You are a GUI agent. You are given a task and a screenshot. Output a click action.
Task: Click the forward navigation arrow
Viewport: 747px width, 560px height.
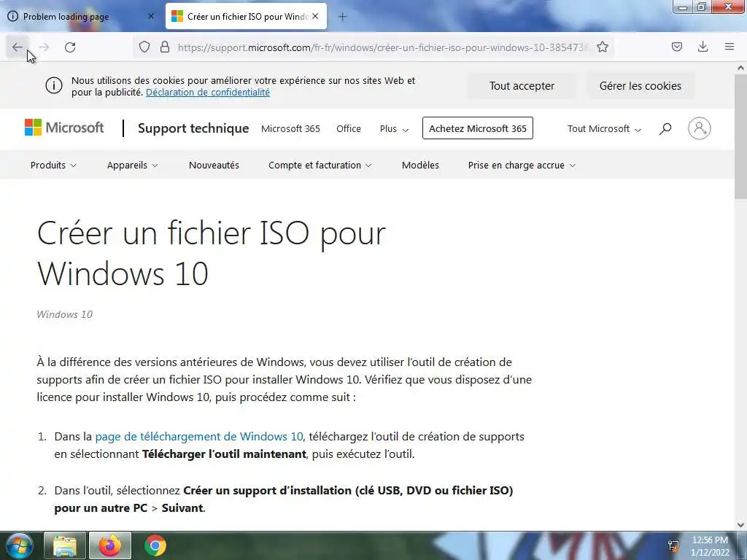[44, 47]
